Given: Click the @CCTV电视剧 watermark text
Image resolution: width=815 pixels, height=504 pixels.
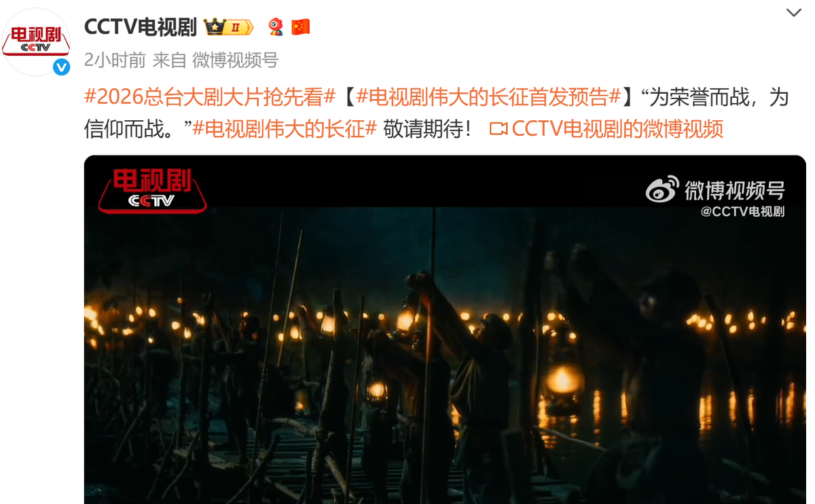Looking at the screenshot, I should (x=742, y=212).
